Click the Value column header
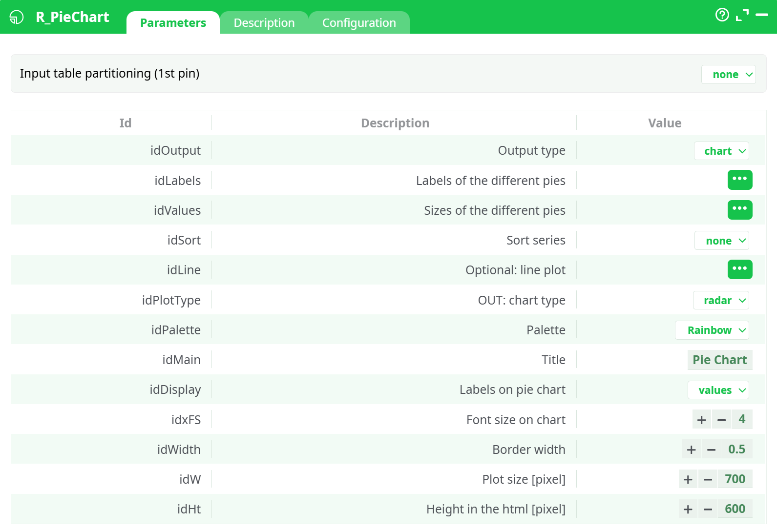Viewport: 777px width, 532px height. click(x=665, y=123)
